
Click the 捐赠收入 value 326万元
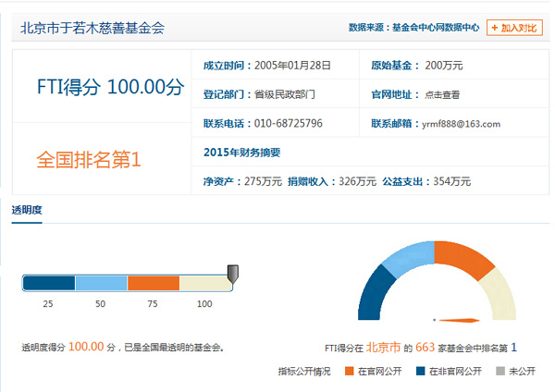click(357, 181)
